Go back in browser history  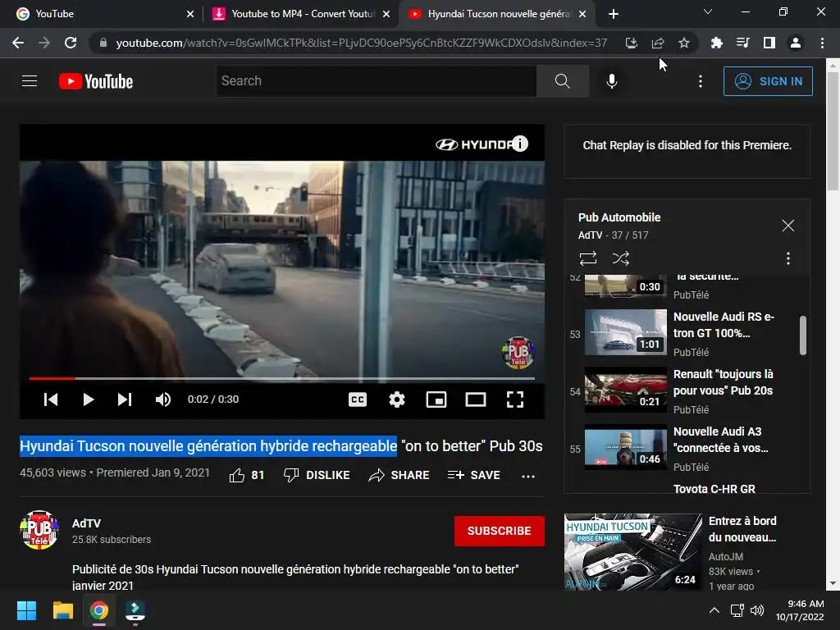(18, 43)
